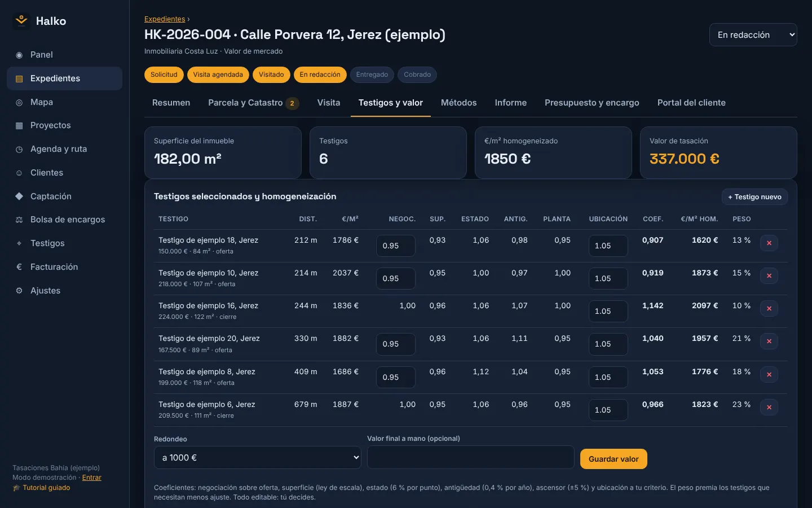812x508 pixels.
Task: Select the Mapa sidebar icon
Action: click(19, 102)
